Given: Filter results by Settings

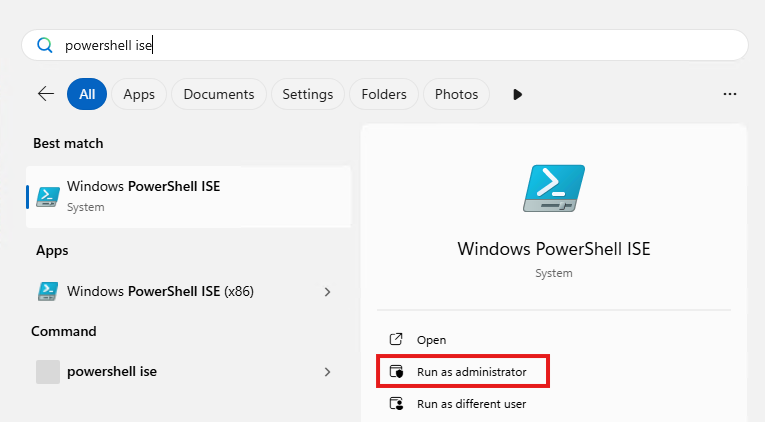Looking at the screenshot, I should [307, 94].
